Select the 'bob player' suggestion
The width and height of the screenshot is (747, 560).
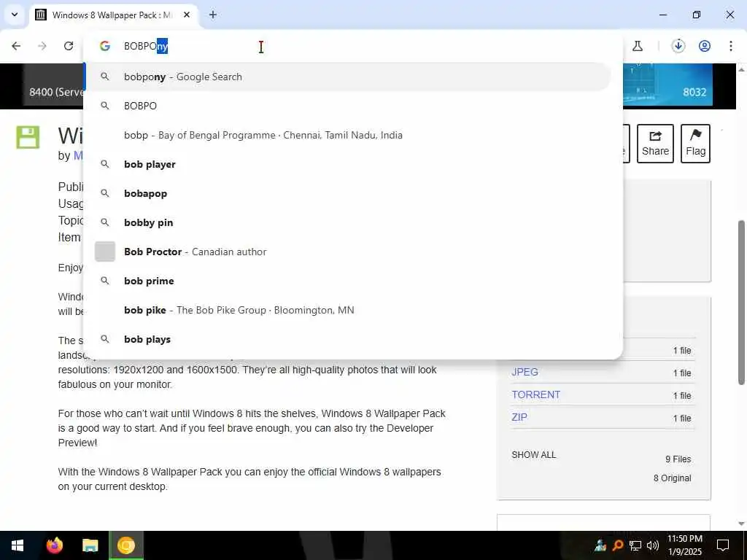pyautogui.click(x=349, y=164)
